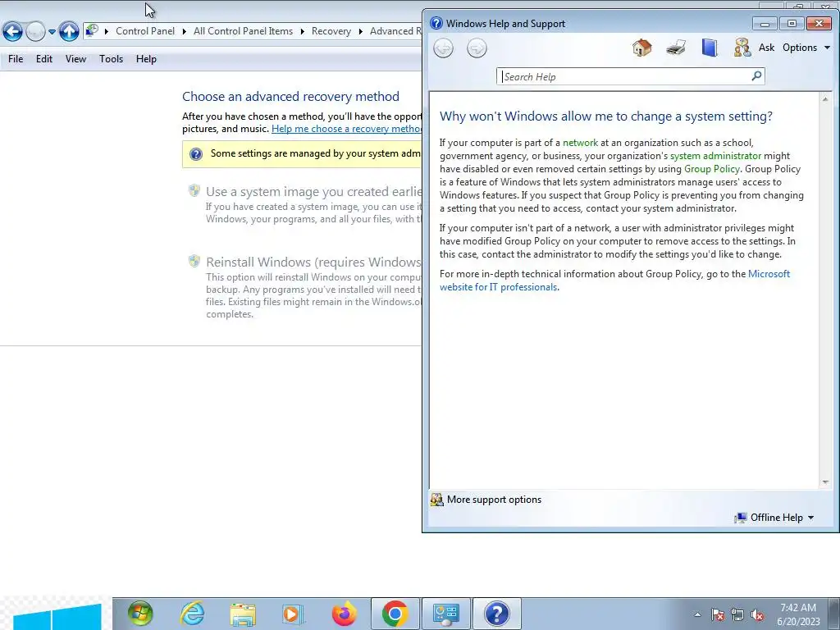This screenshot has width=840, height=630.
Task: Open Windows Explorer from taskbar
Action: pyautogui.click(x=243, y=614)
